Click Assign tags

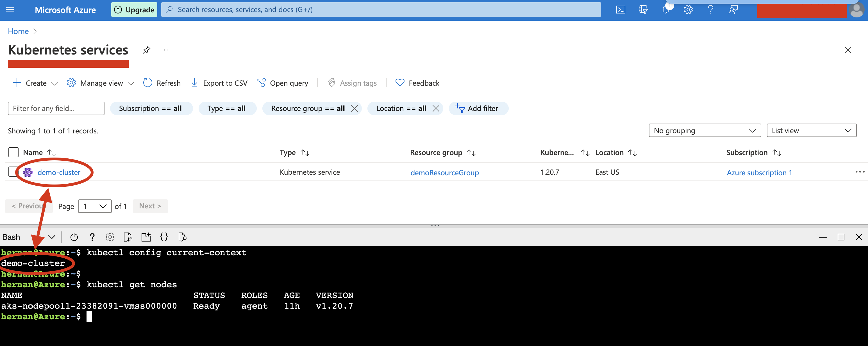(352, 83)
